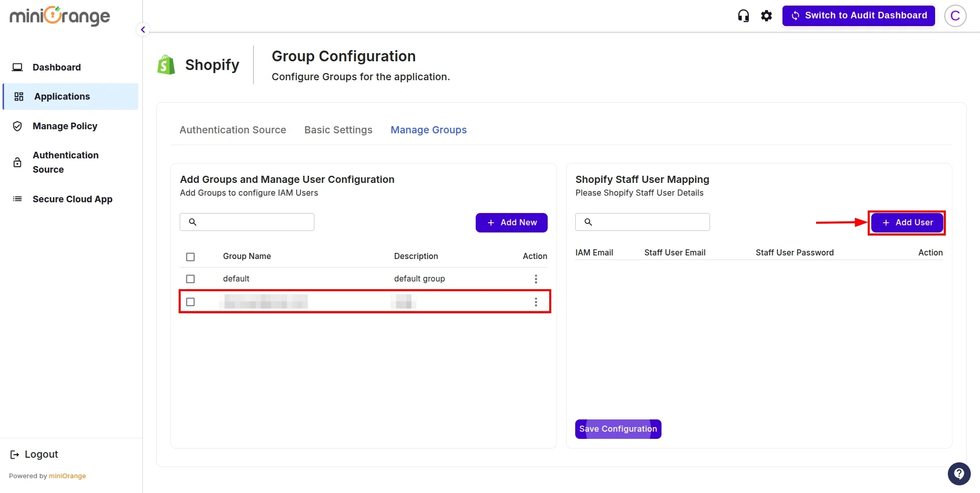Click the Manage Policy shield icon
Viewport: 980px width, 493px height.
pos(17,126)
